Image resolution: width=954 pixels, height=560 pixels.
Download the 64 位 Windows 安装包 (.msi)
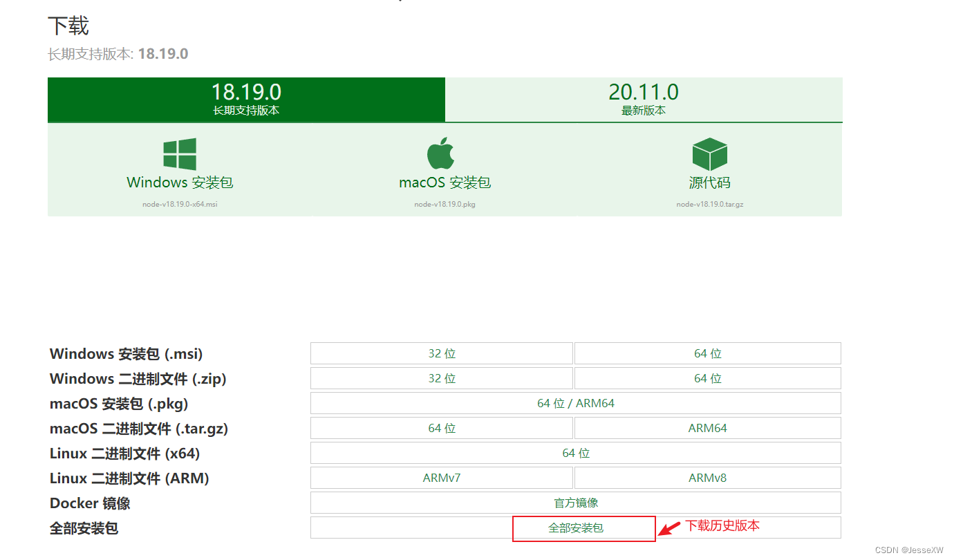point(707,353)
